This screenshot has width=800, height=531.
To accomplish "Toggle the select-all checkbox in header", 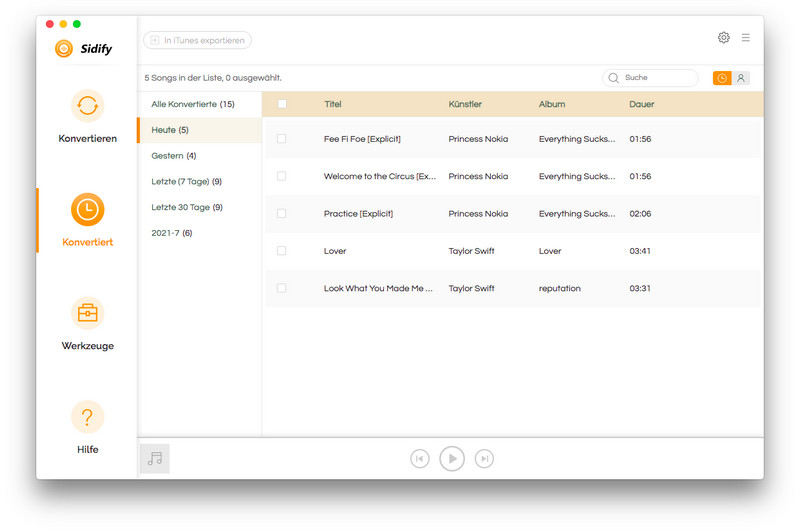I will click(x=282, y=104).
